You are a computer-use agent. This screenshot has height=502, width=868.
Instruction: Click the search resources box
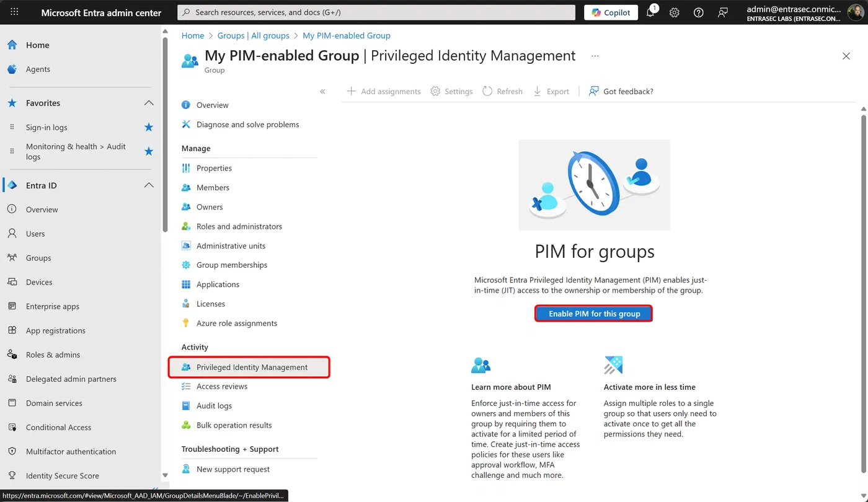pyautogui.click(x=376, y=12)
